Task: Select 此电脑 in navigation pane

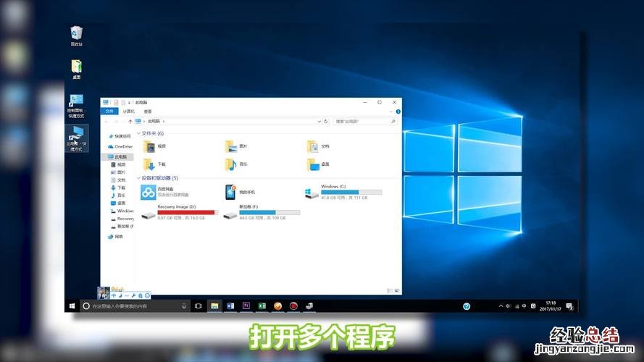Action: coord(117,157)
